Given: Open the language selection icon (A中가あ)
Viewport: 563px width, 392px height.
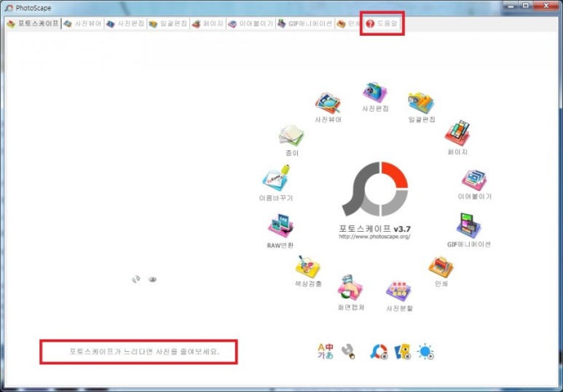Looking at the screenshot, I should click(x=326, y=351).
